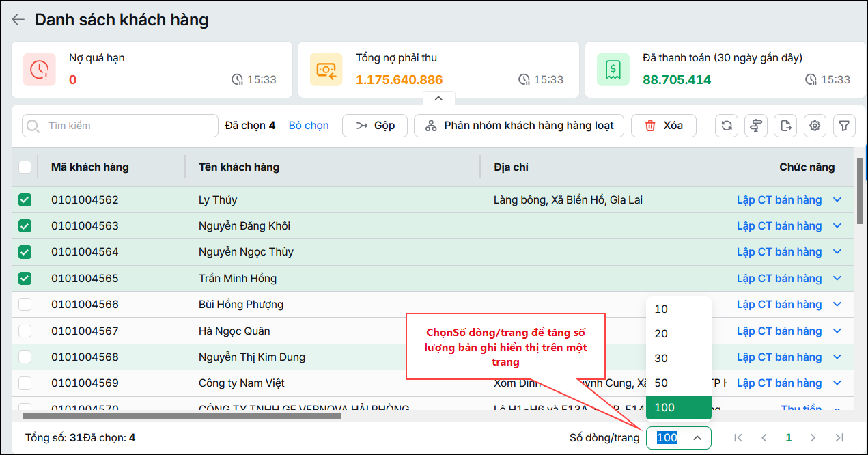Screen dimensions: 868x455
Task: Go back using the left arrow icon
Action: point(18,20)
